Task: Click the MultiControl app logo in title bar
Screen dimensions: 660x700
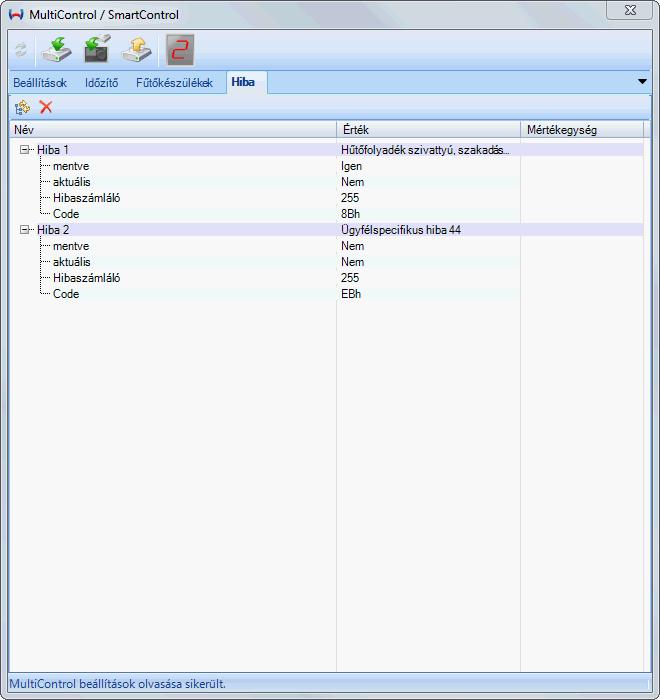Action: (x=16, y=15)
